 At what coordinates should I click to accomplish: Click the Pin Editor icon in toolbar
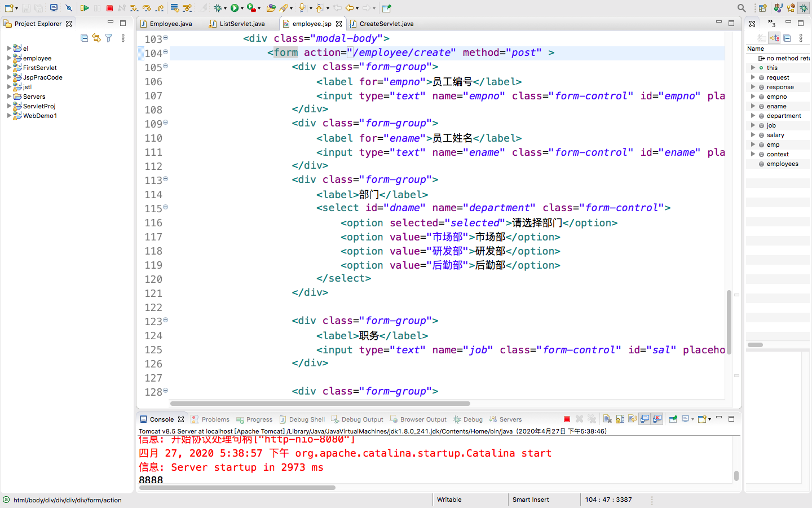(x=387, y=8)
